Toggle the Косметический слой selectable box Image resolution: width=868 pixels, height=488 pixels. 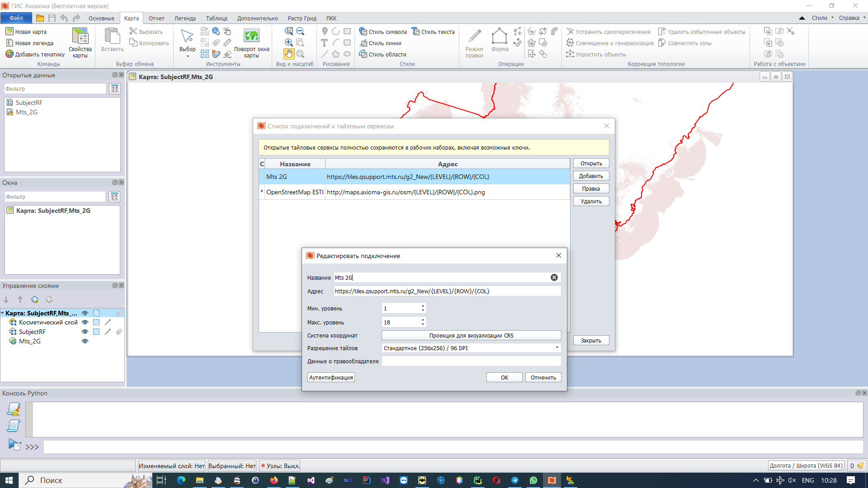point(96,322)
